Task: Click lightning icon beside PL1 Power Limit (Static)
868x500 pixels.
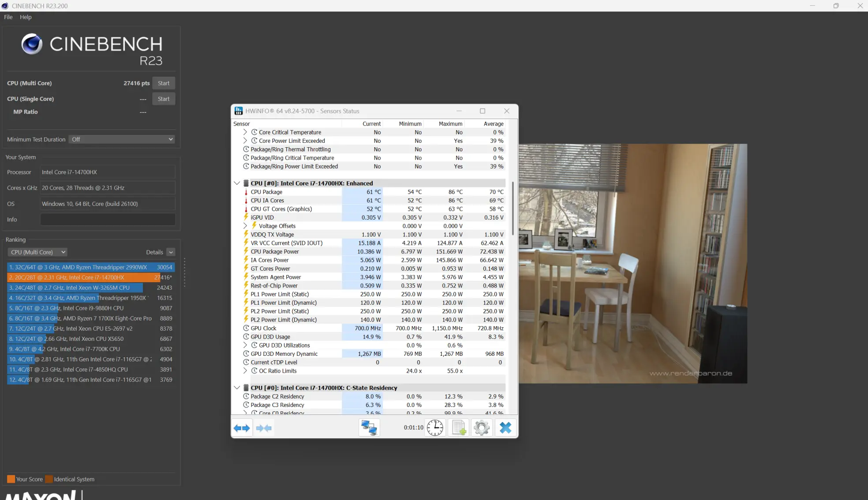Action: click(246, 294)
